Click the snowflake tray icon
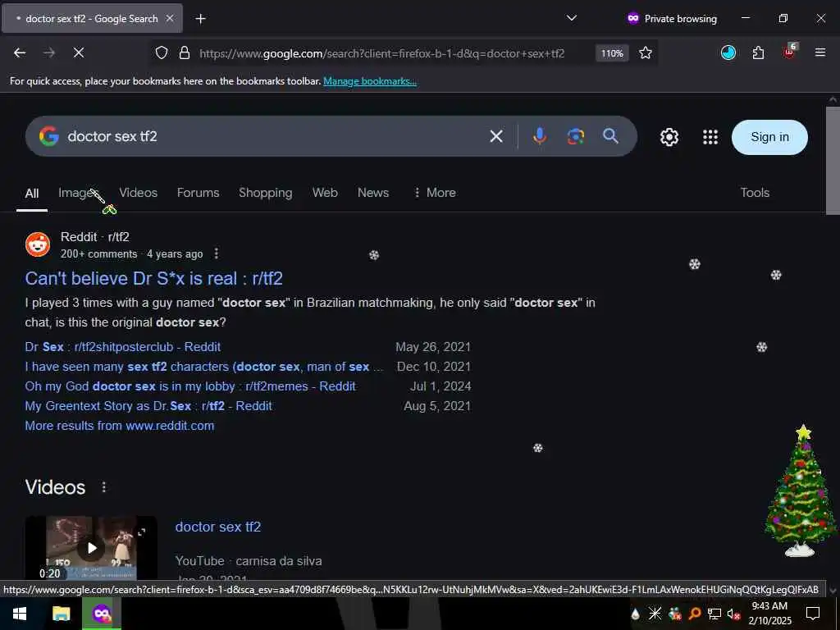 tap(655, 614)
